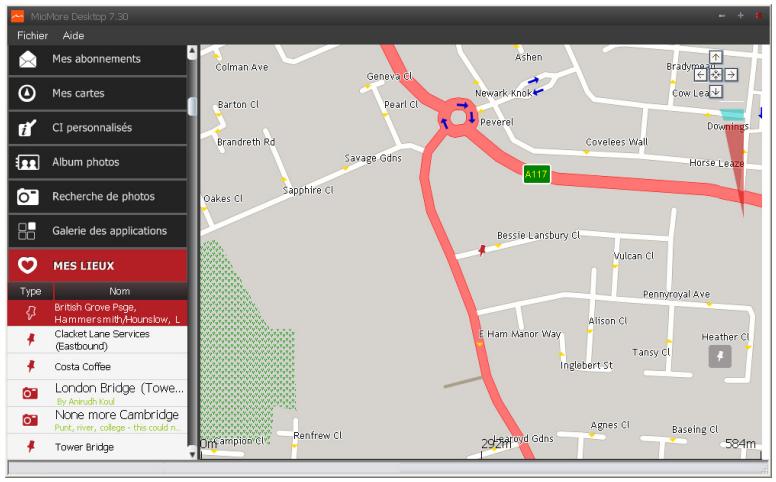Open the Fichier menu
The image size is (776, 482).
coord(32,36)
